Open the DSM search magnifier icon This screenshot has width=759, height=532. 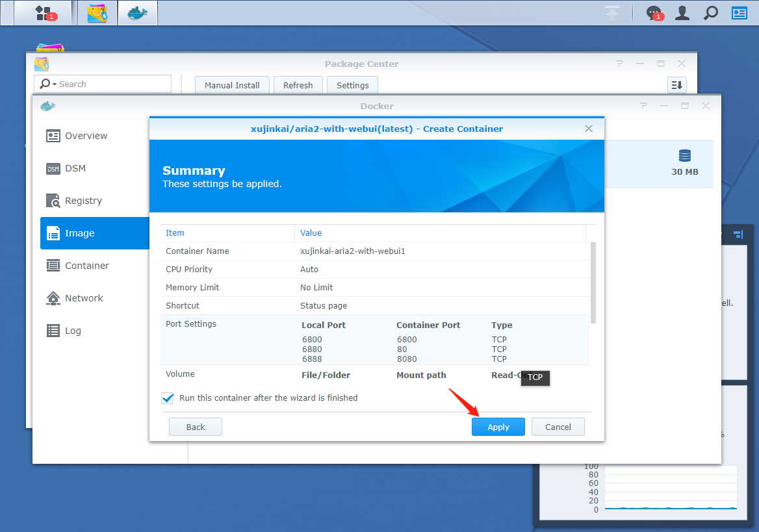(711, 13)
